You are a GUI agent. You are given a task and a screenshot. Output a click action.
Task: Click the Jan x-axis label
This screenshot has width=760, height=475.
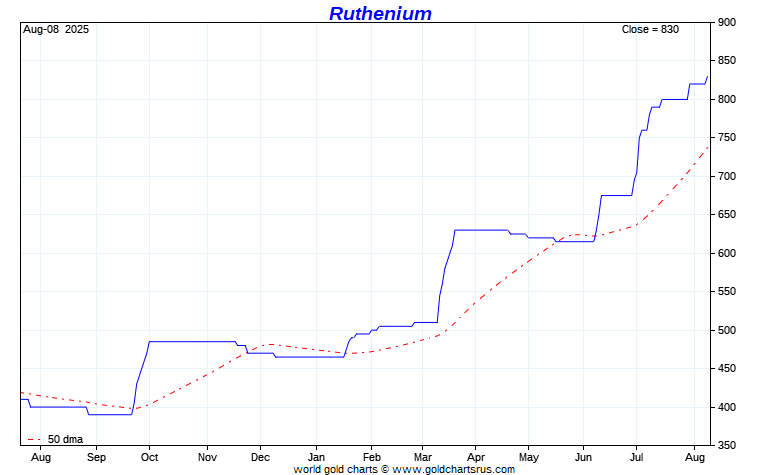pos(317,458)
